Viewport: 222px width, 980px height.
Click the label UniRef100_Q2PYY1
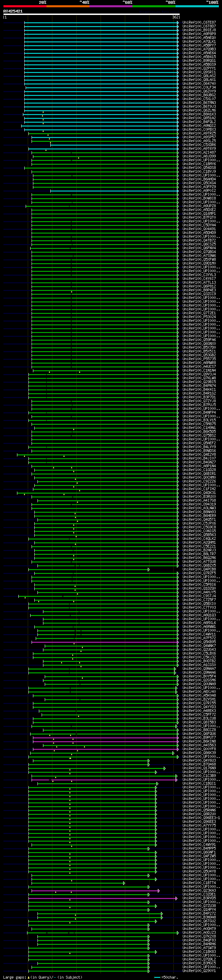click(x=199, y=68)
